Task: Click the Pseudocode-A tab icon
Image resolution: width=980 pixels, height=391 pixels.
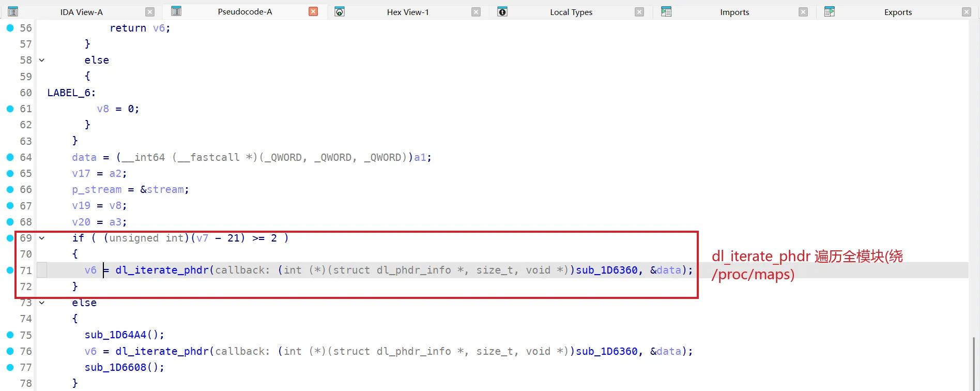Action: (x=176, y=11)
